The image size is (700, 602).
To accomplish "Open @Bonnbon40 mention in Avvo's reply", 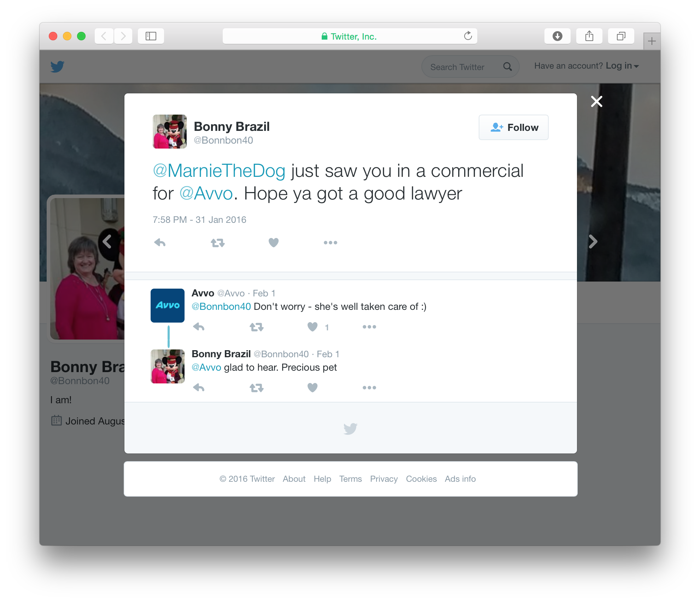I will 221,306.
